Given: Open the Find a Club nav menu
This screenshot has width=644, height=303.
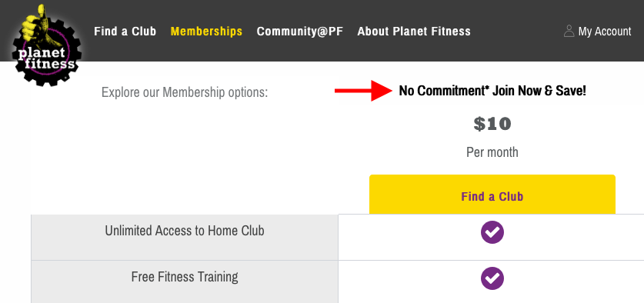Looking at the screenshot, I should click(125, 32).
